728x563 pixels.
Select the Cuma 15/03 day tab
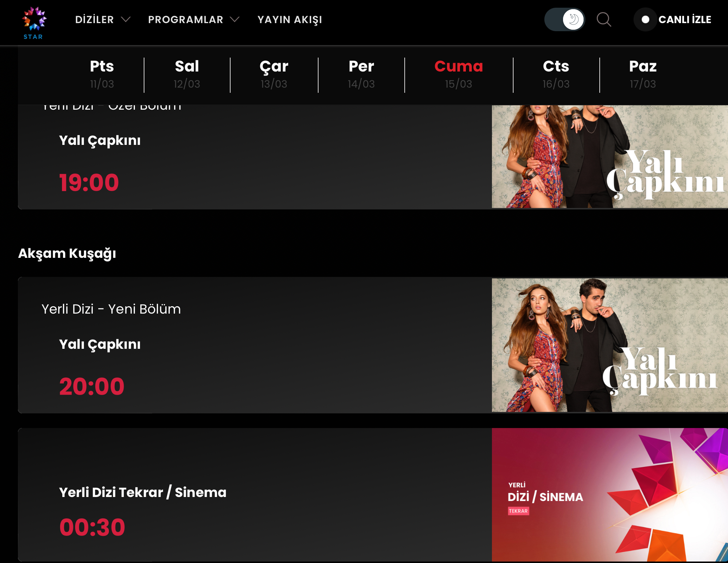(x=459, y=74)
